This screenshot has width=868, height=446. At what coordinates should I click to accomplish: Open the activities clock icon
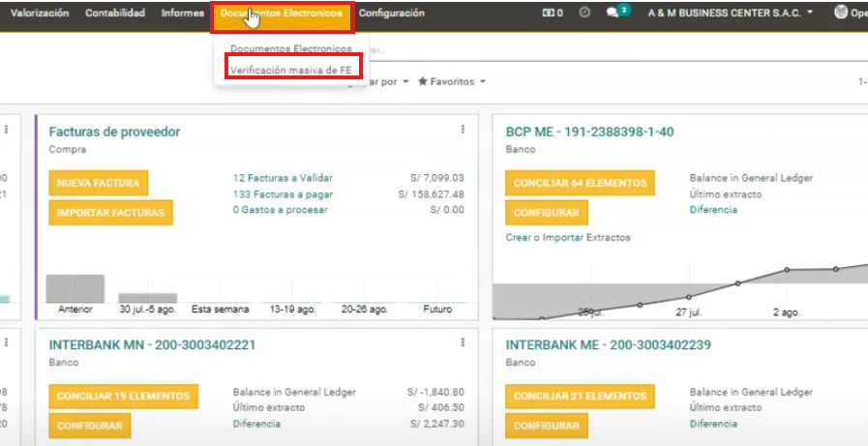click(584, 13)
